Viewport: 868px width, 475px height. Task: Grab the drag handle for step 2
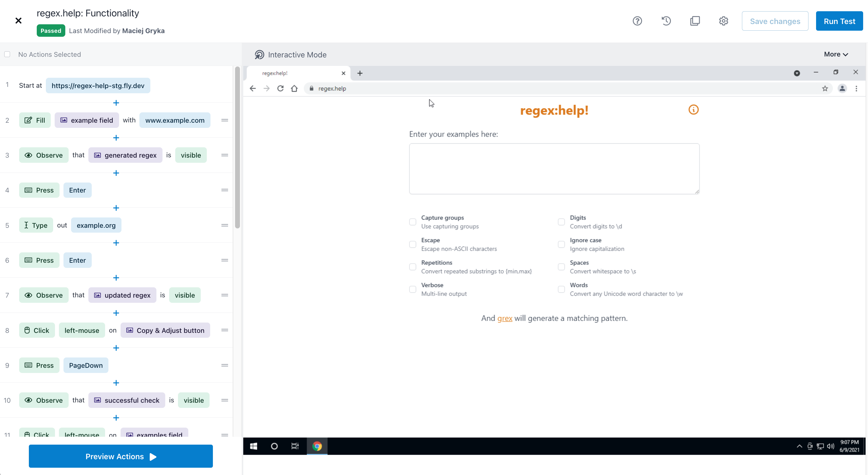point(225,120)
